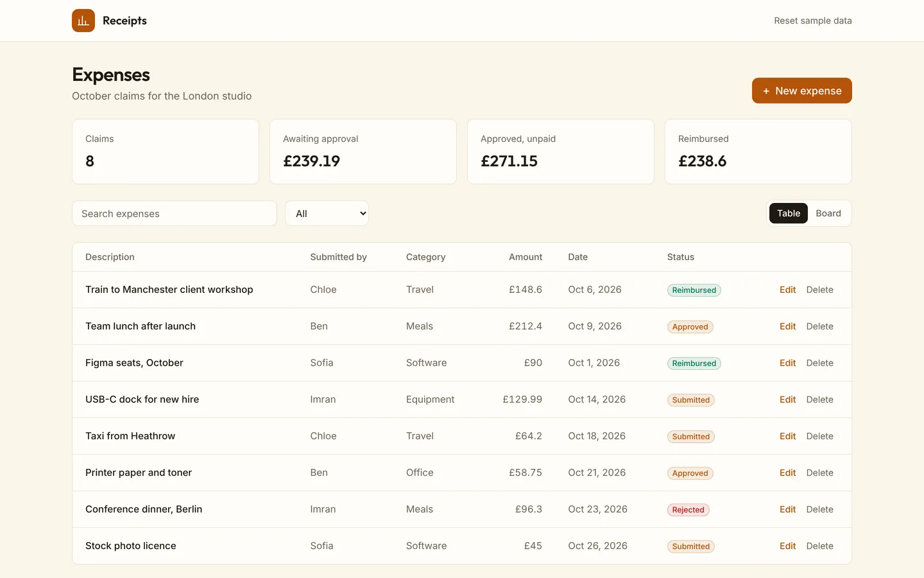This screenshot has width=924, height=578.
Task: Click the £129.99 amount cell
Action: click(522, 399)
